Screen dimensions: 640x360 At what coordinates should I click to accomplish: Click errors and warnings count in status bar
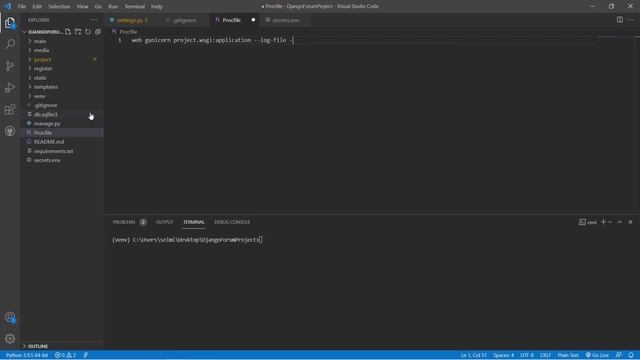[x=65, y=355]
